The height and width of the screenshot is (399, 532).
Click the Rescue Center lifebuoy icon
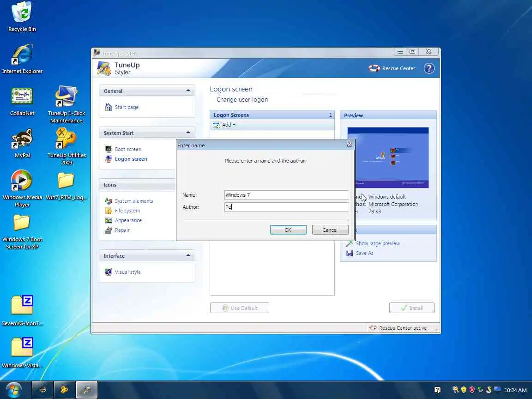tap(374, 68)
